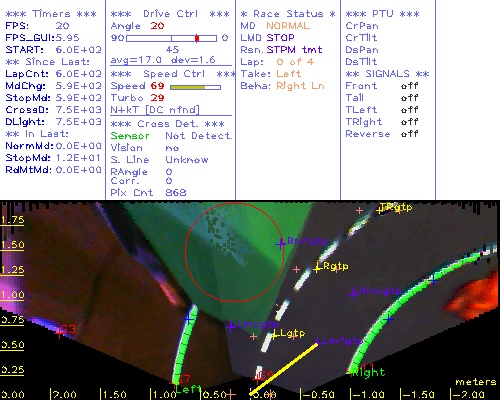Viewport: 500px width, 400px height.
Task: Select the blue Rmcgtp cross marker
Action: (353, 294)
